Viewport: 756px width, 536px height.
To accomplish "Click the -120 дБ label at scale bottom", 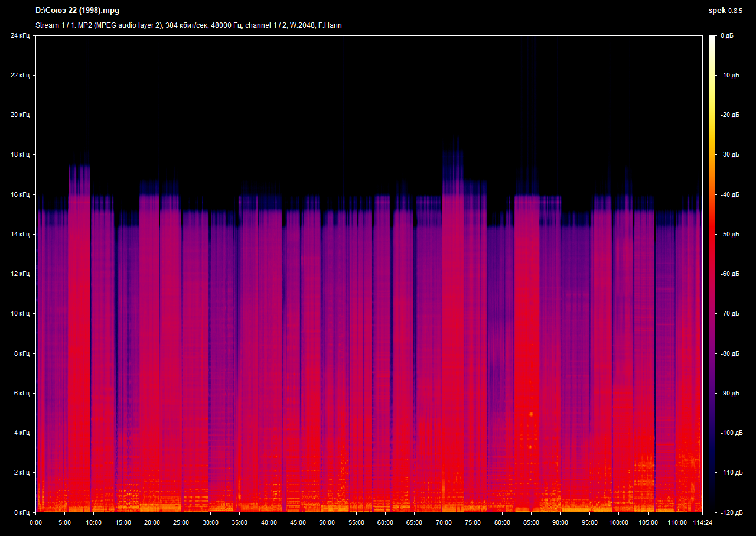I will 729,512.
